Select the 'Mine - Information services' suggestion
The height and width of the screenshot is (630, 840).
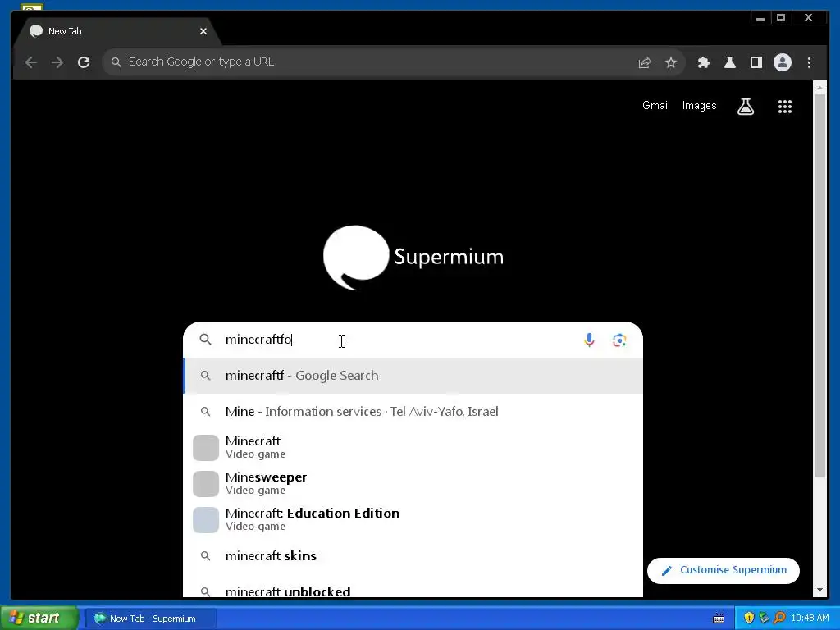pyautogui.click(x=413, y=412)
